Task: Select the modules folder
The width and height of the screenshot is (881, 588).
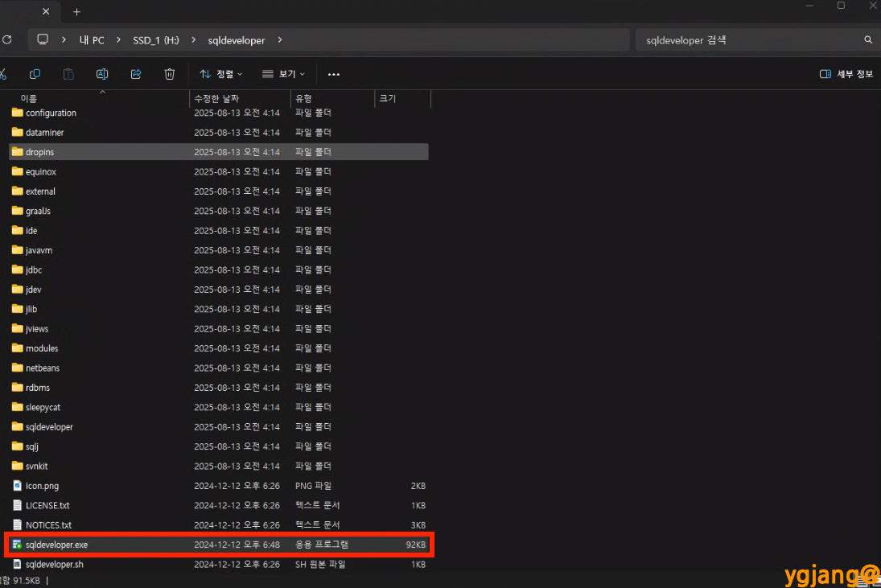Action: (219, 348)
